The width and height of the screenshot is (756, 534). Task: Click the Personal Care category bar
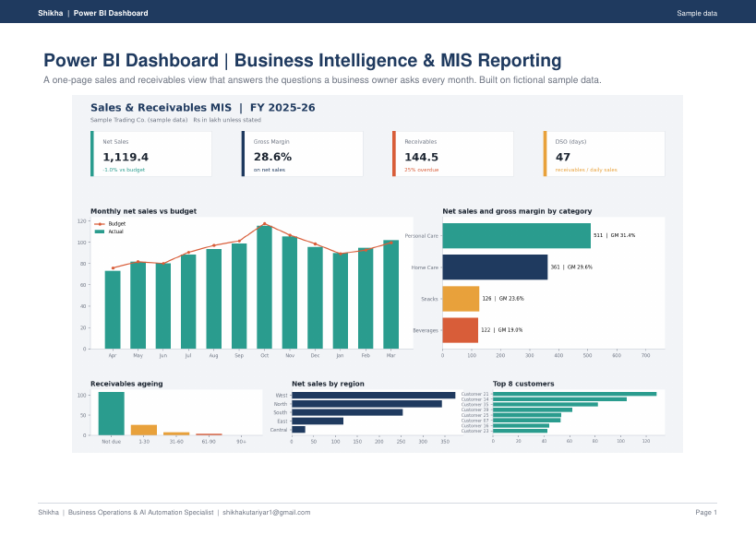point(516,235)
